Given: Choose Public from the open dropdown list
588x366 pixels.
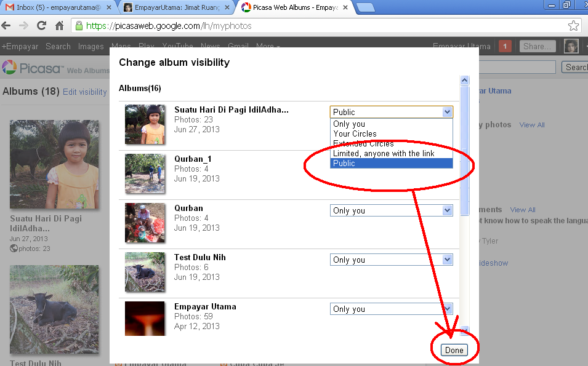Looking at the screenshot, I should point(392,164).
